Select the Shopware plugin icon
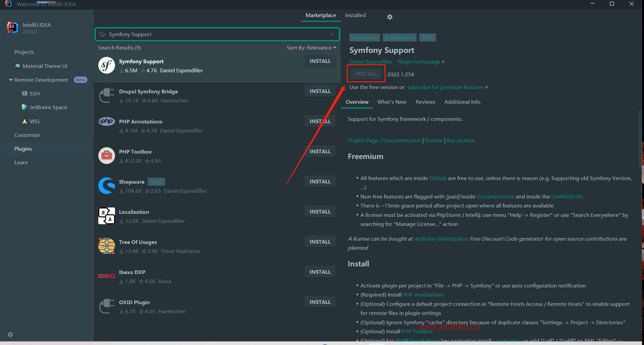The width and height of the screenshot is (644, 345). [x=107, y=186]
